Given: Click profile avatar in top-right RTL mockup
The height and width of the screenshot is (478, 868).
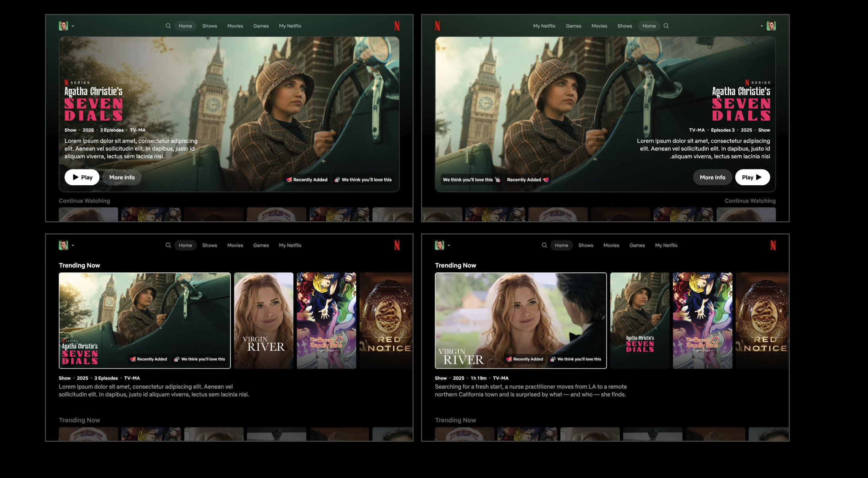Looking at the screenshot, I should (771, 26).
